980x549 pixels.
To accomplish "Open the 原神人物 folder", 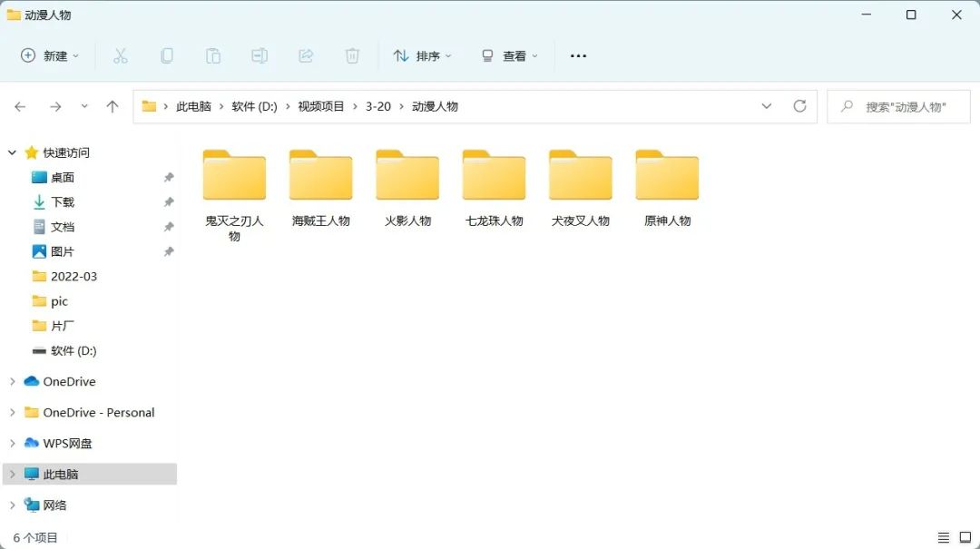I will click(667, 174).
